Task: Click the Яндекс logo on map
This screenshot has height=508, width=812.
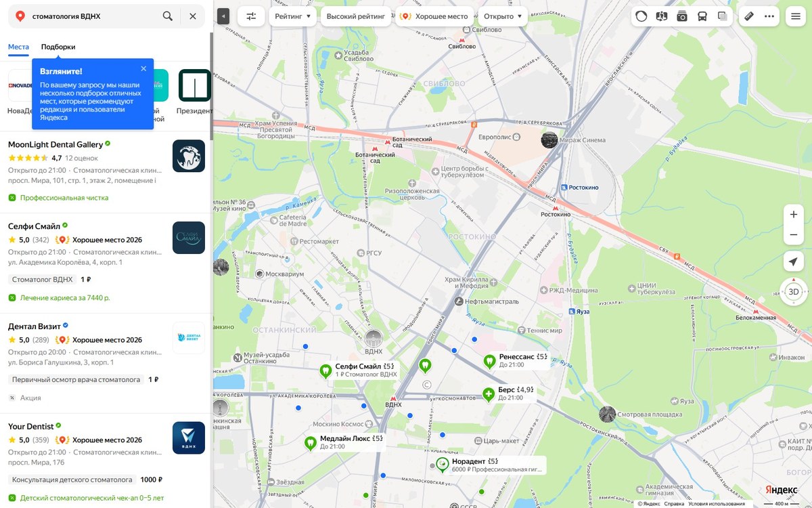Action: point(782,490)
